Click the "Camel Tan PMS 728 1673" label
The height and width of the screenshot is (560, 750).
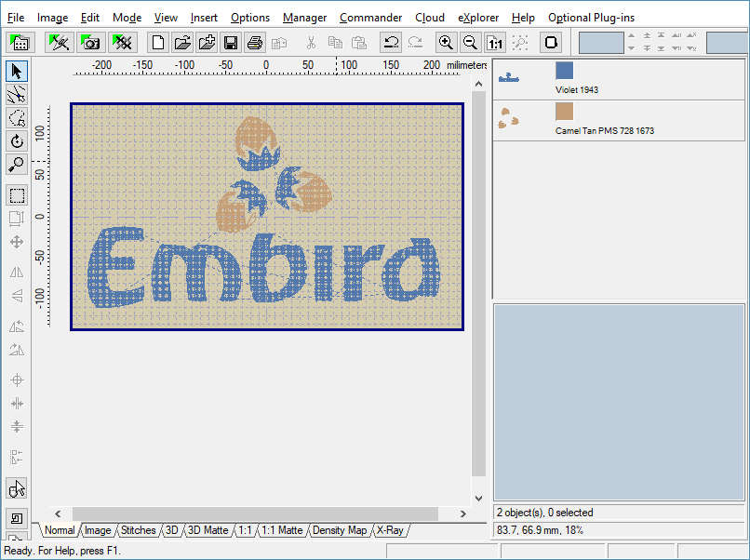coord(605,131)
